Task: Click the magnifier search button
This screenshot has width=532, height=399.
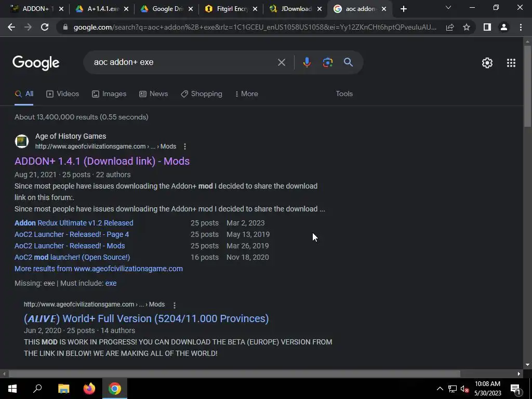Action: point(348,62)
